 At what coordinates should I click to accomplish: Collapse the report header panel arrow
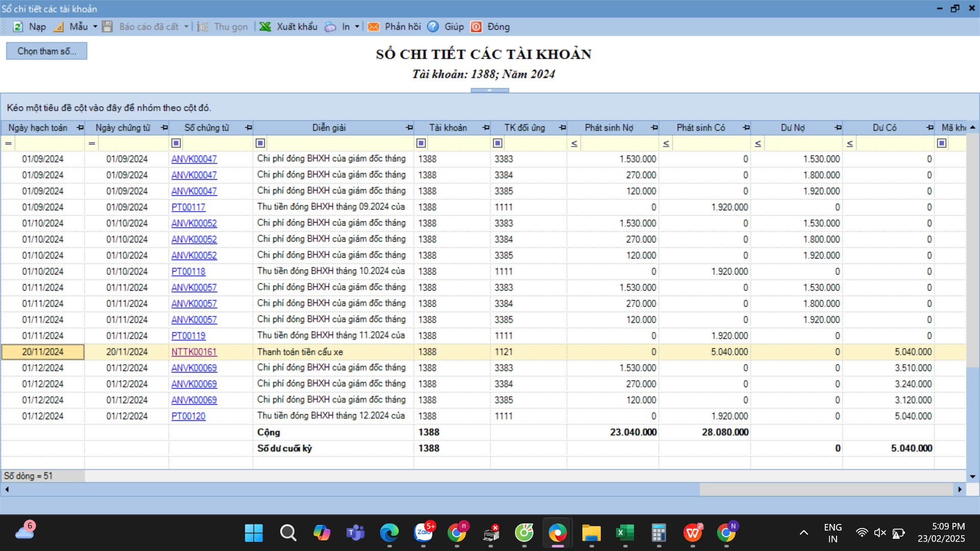489,90
